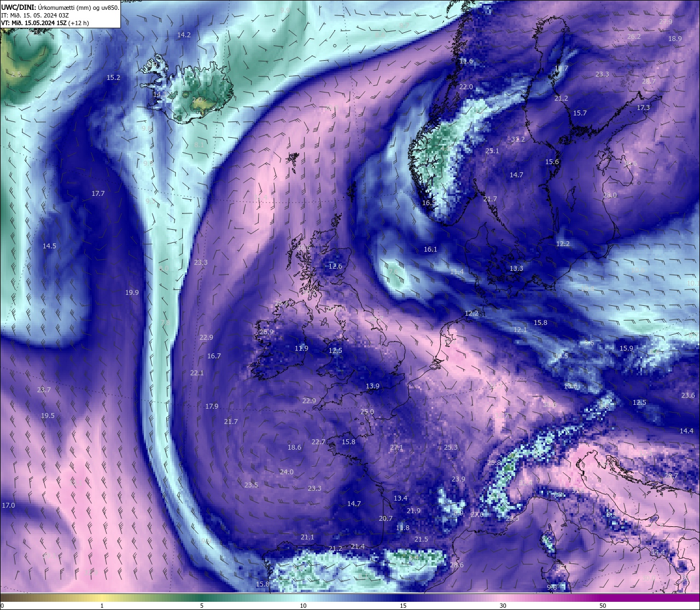Image resolution: width=700 pixels, height=610 pixels.
Task: Click the '17.9' value on the map
Action: (212, 406)
